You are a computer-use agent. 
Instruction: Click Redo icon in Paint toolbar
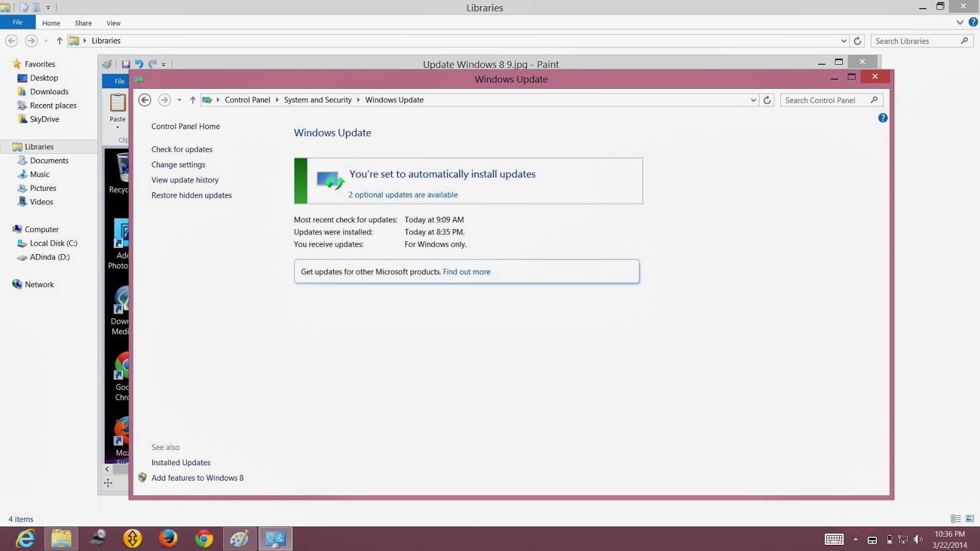(x=153, y=64)
